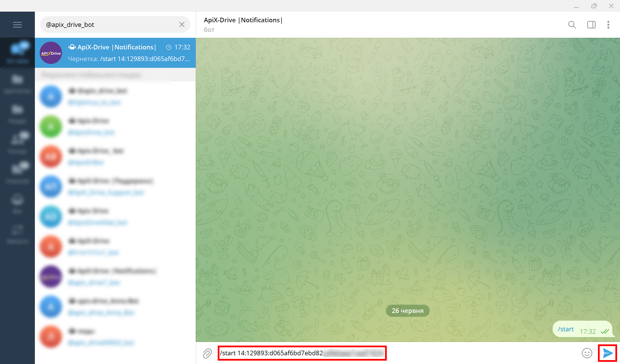Open the channels folder icon in sidebar
Viewport: 620px width, 364px height.
click(17, 173)
